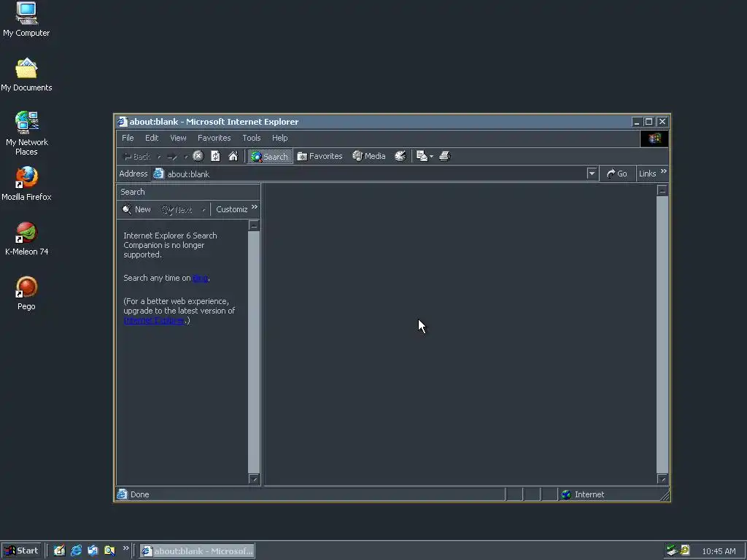Open the Tools menu
747x560 pixels.
tap(251, 138)
